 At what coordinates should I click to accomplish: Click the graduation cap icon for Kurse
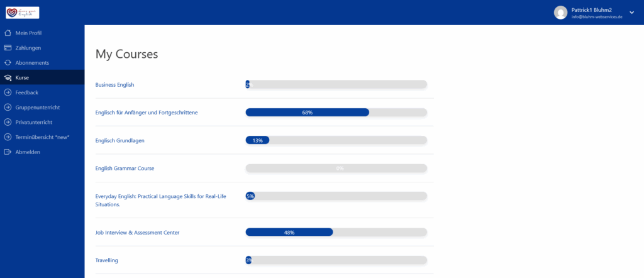[x=8, y=78]
